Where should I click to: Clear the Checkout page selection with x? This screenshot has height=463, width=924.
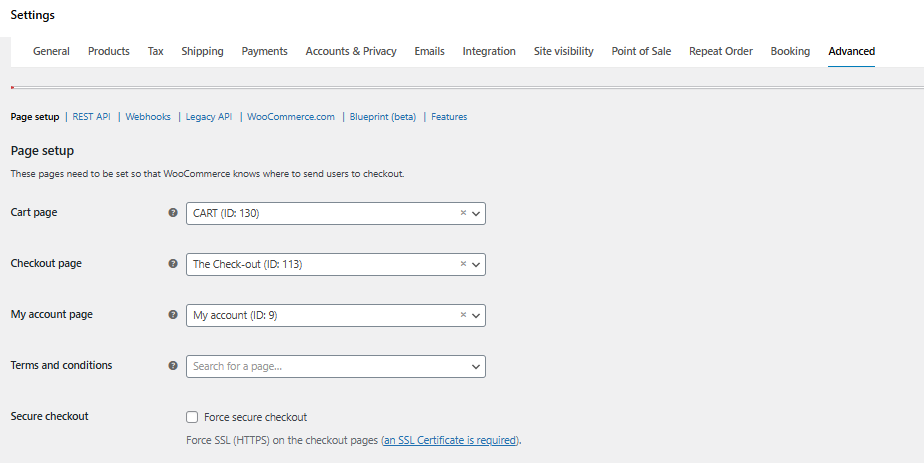[463, 264]
